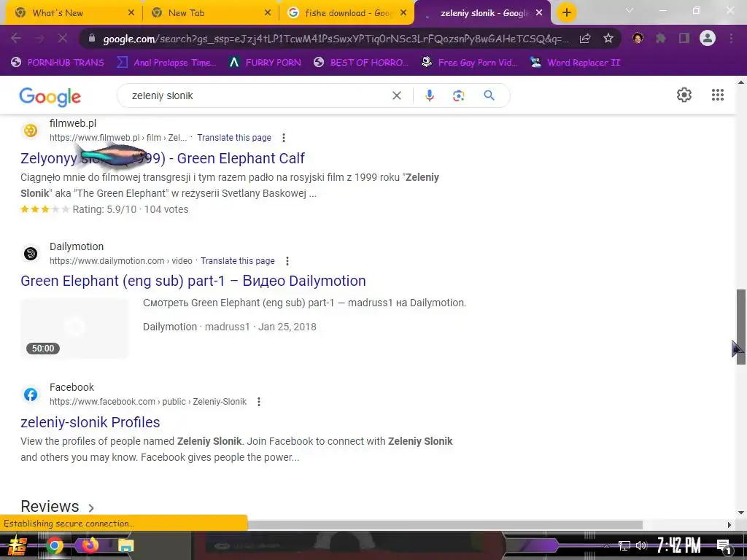Viewport: 747px width, 560px height.
Task: Open the Word Replacer II bookmark
Action: pos(576,63)
